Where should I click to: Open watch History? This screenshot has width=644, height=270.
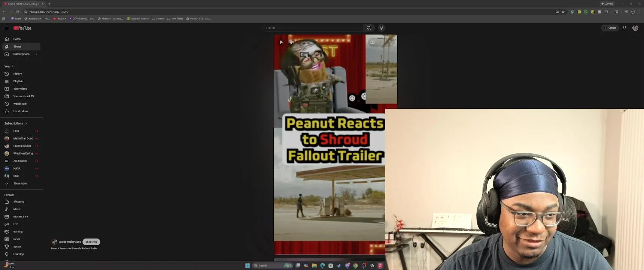tap(21, 74)
